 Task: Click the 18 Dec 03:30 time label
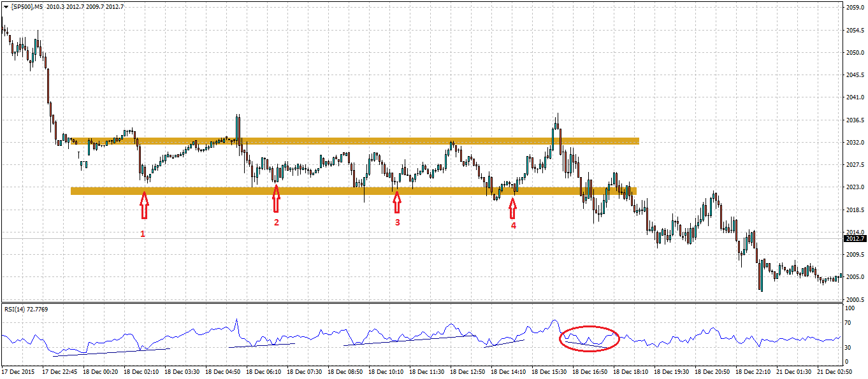[x=183, y=371]
